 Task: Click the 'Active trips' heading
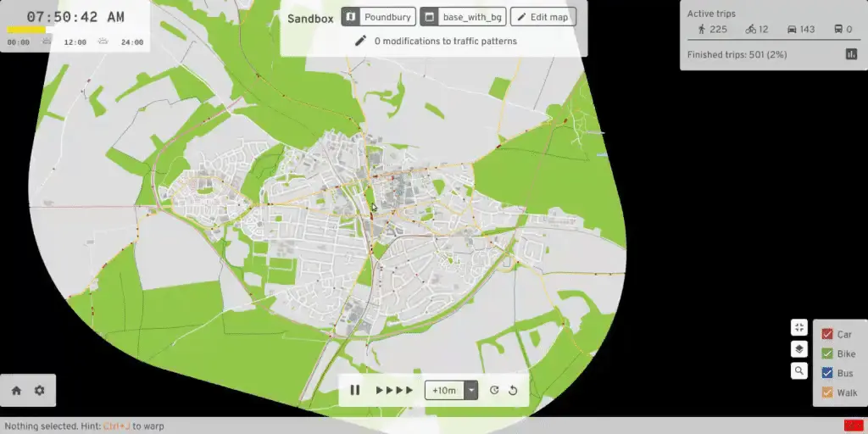[x=711, y=14]
